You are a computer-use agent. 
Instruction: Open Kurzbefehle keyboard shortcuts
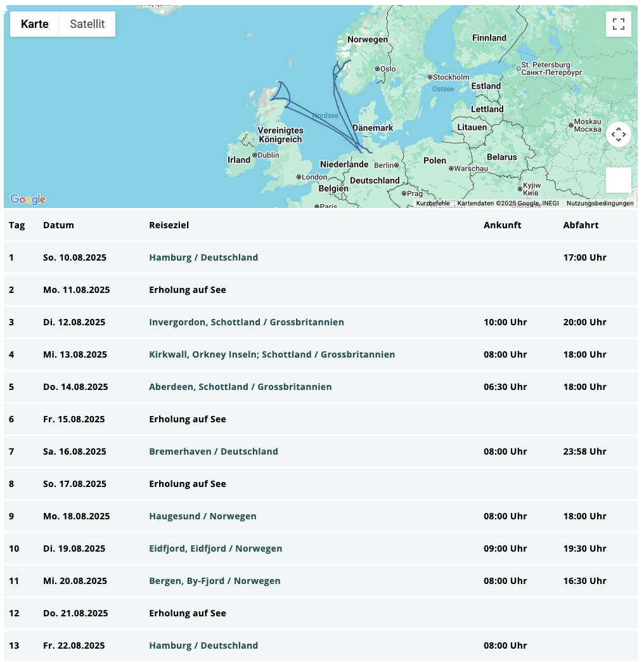[x=433, y=203]
